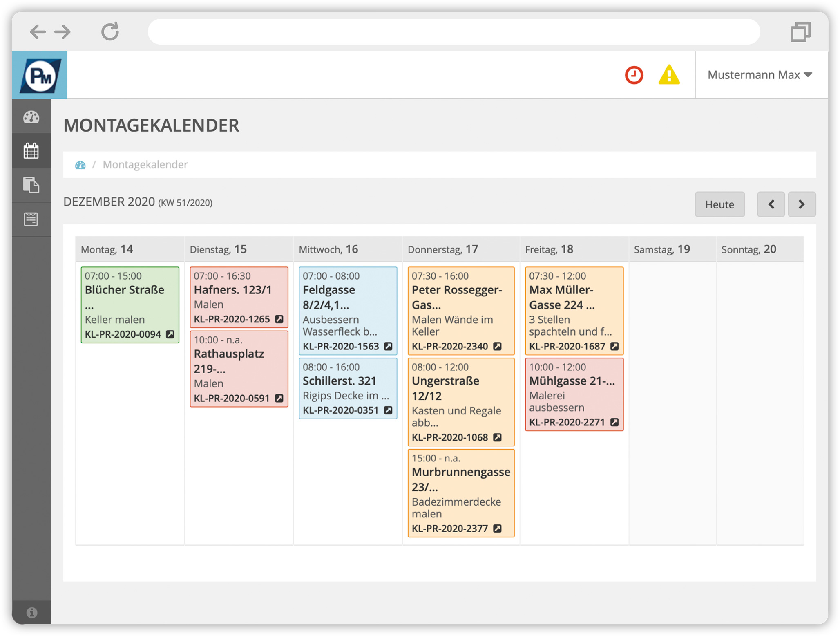Click the Heute button

719,204
